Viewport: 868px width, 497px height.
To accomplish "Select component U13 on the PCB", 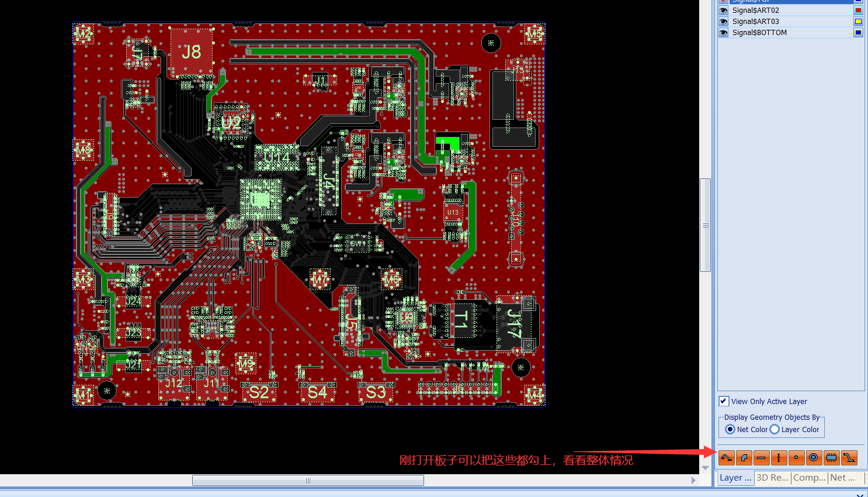I will coord(453,213).
